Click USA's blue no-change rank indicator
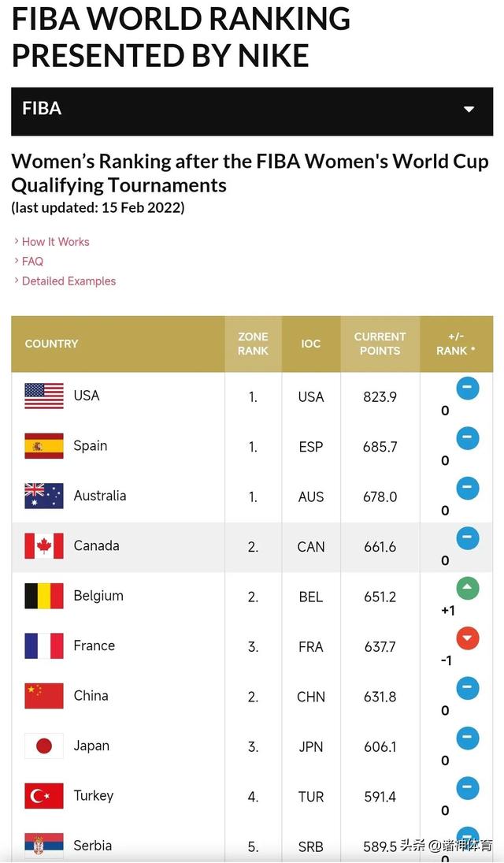The image size is (504, 863). coord(468,388)
